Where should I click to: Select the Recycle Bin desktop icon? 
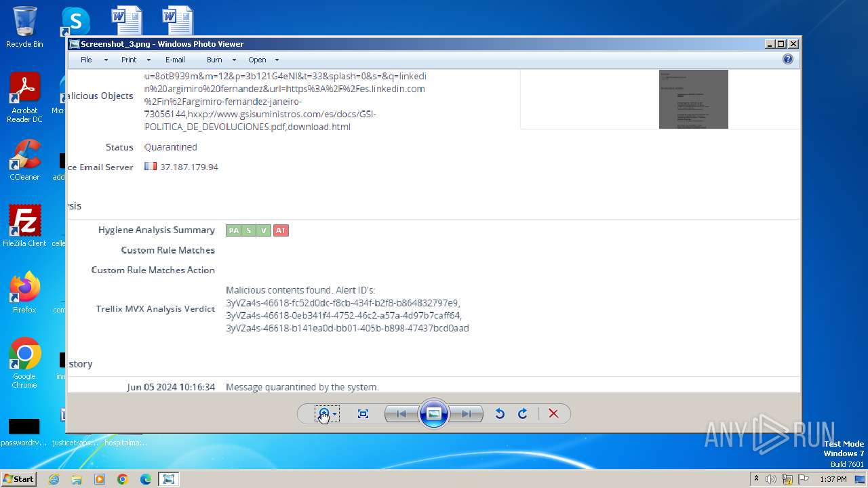click(24, 27)
